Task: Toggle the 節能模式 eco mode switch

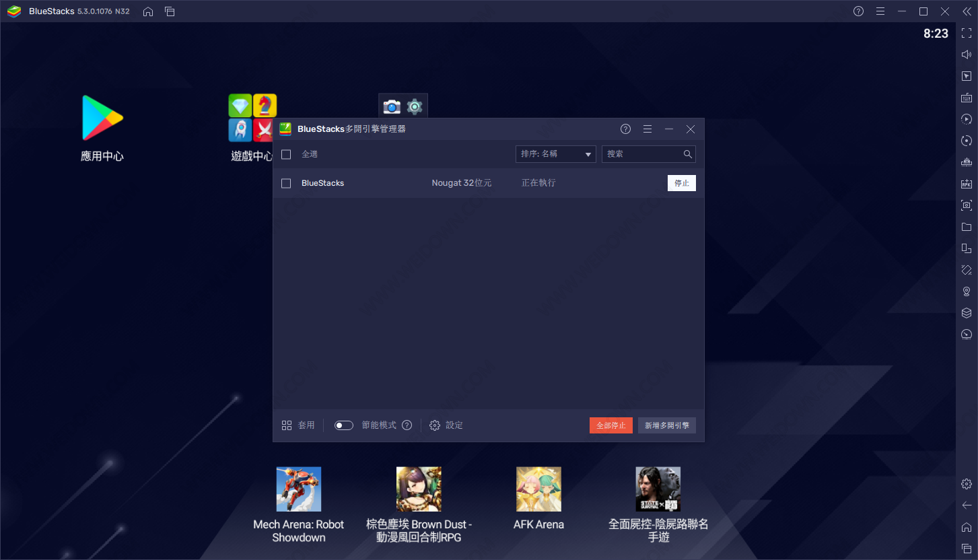Action: pyautogui.click(x=344, y=425)
